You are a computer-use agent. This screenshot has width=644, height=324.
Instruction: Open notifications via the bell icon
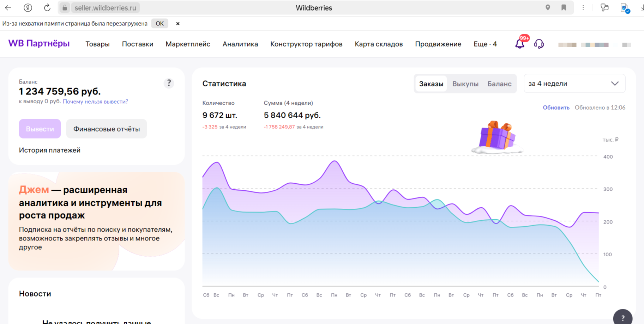(519, 44)
